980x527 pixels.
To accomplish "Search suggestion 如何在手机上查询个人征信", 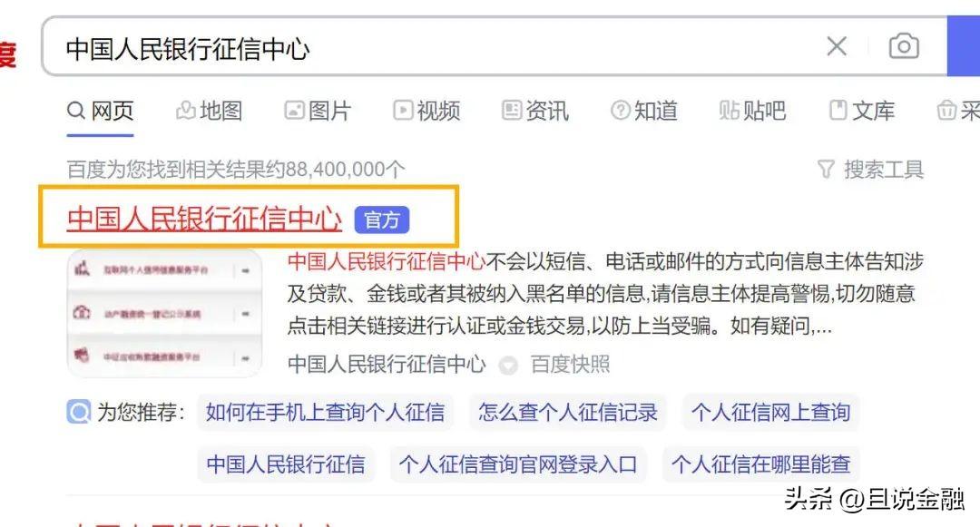I will 325,412.
